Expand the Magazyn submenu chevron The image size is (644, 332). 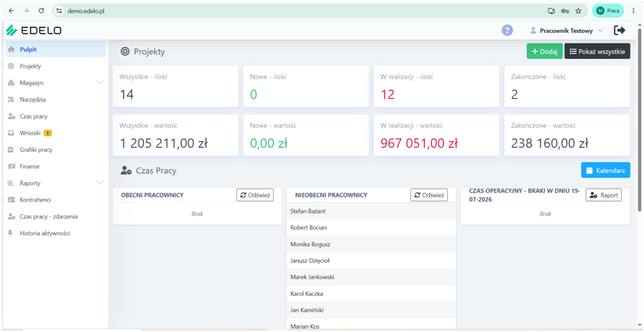(100, 82)
